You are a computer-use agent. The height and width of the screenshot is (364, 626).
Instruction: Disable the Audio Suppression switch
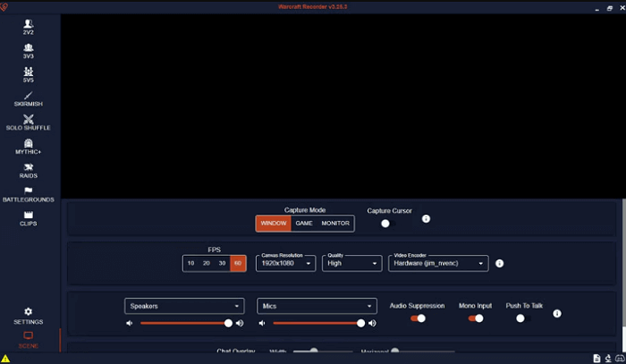pyautogui.click(x=418, y=318)
